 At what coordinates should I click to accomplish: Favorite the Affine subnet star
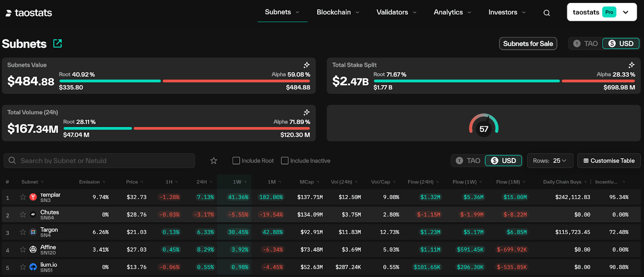coord(23,250)
